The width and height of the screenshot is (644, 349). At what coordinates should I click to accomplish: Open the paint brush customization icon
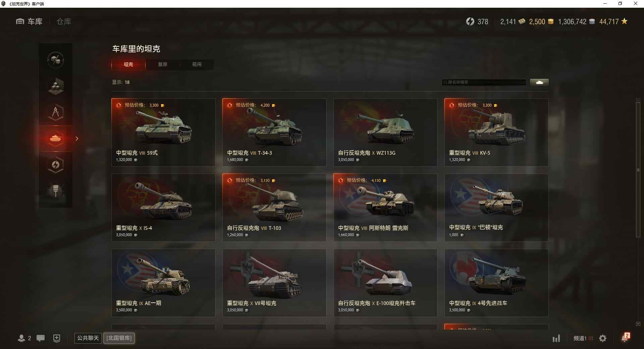(x=56, y=191)
